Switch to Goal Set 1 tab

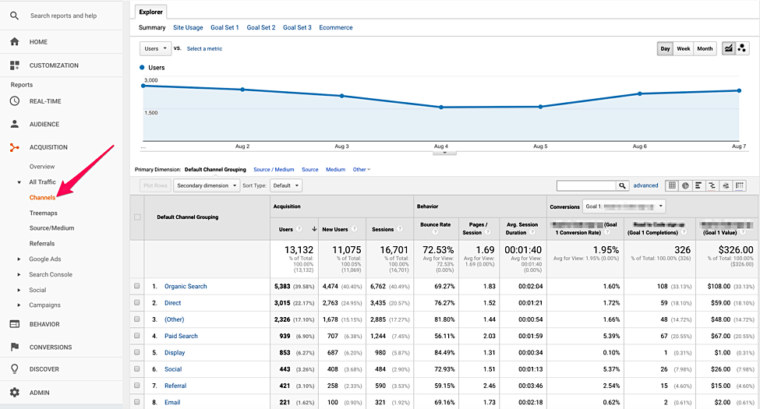(224, 28)
